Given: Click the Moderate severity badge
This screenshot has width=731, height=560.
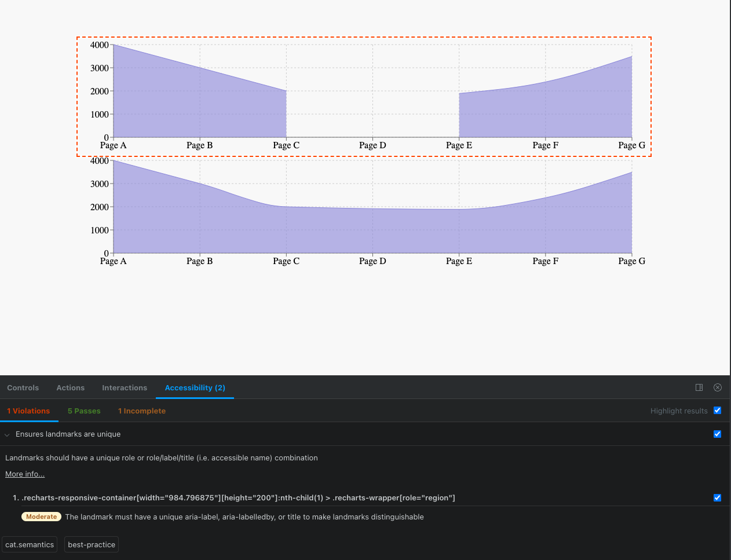Looking at the screenshot, I should click(41, 517).
